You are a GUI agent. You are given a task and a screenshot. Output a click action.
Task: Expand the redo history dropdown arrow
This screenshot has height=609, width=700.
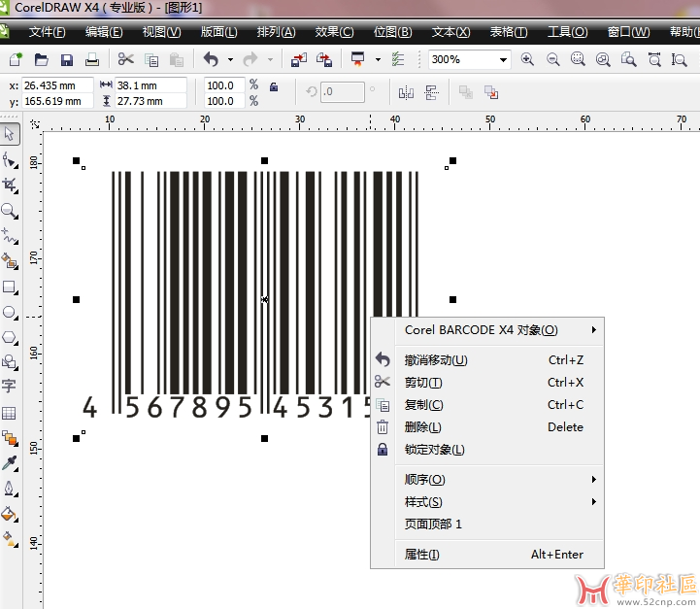click(270, 59)
